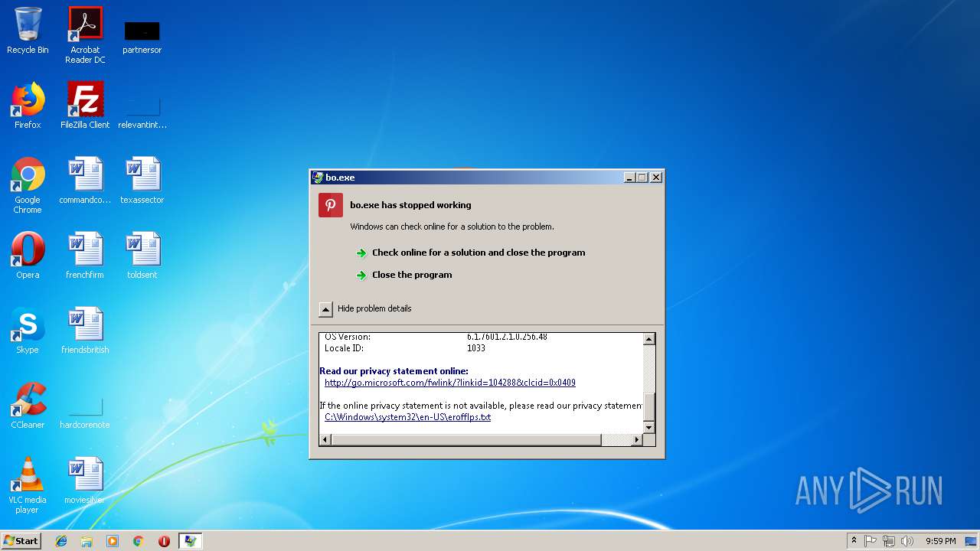Close the bo.exe dialog window
This screenshot has height=551, width=980.
coord(656,178)
